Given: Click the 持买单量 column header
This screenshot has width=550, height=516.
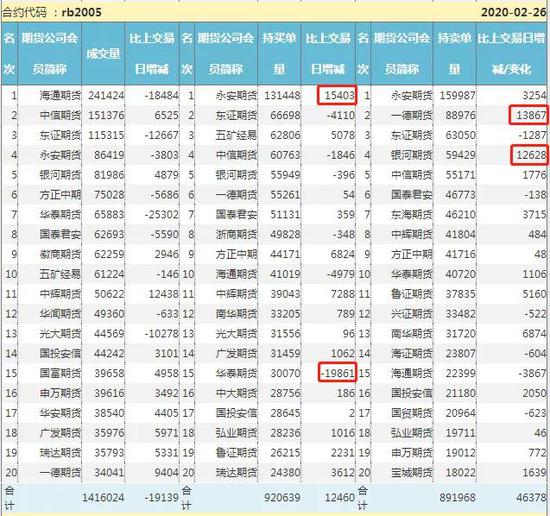Looking at the screenshot, I should click(x=279, y=54).
